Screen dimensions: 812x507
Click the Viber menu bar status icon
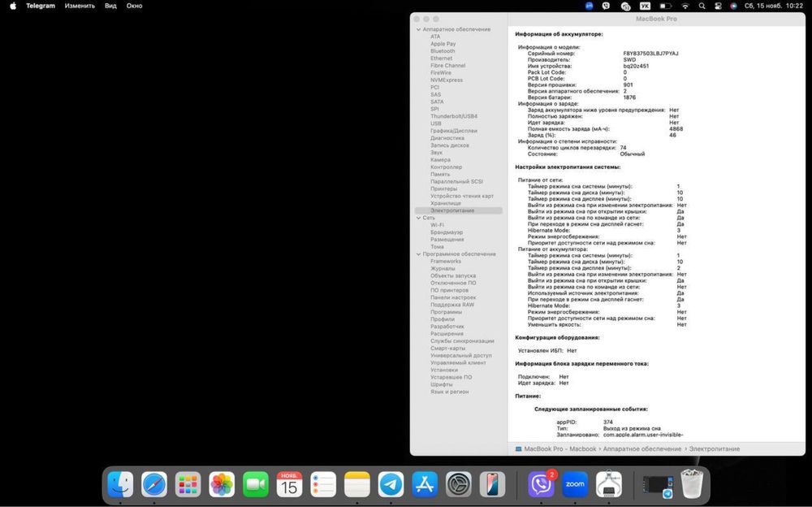pyautogui.click(x=606, y=6)
